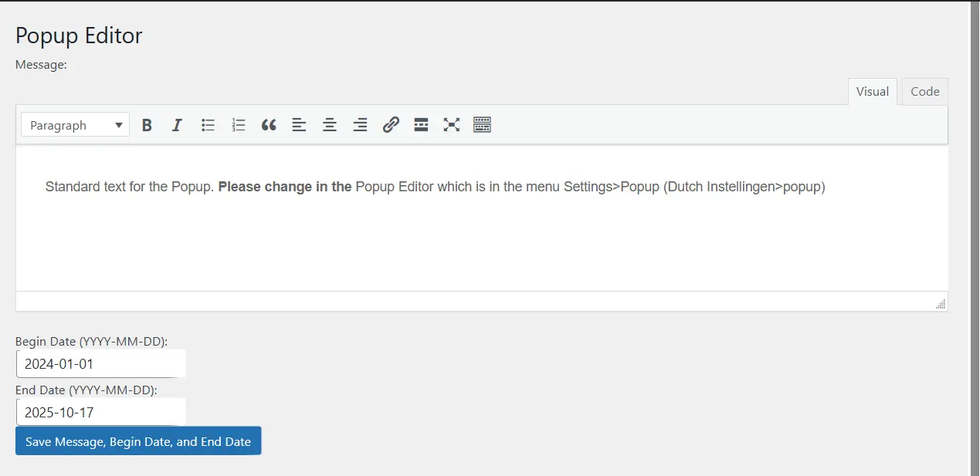Insert the Read More tag

[x=421, y=124]
